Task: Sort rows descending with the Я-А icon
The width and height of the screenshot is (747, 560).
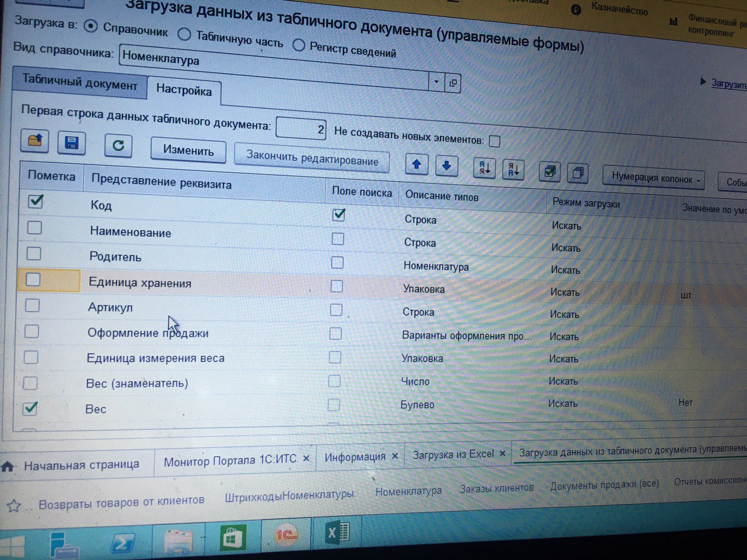Action: [514, 170]
